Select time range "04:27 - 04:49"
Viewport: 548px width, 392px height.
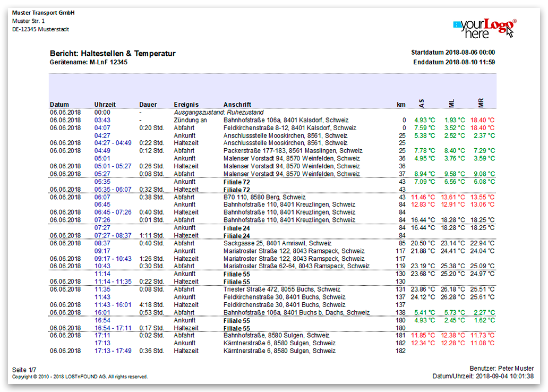pos(113,143)
